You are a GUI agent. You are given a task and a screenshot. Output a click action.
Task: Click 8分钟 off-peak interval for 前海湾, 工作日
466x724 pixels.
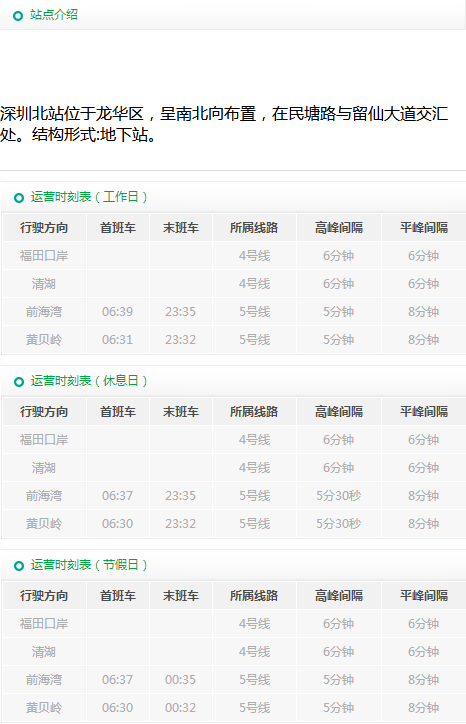[424, 312]
